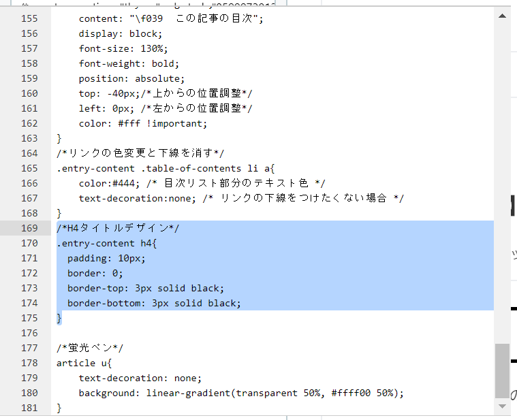Viewport: 517px width, 420px height.
Task: Click the 'position: absolute;' line
Action: pyautogui.click(x=131, y=79)
